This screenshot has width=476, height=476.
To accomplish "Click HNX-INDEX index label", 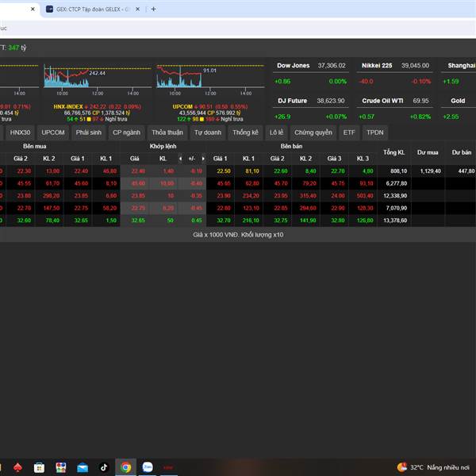I will click(68, 107).
